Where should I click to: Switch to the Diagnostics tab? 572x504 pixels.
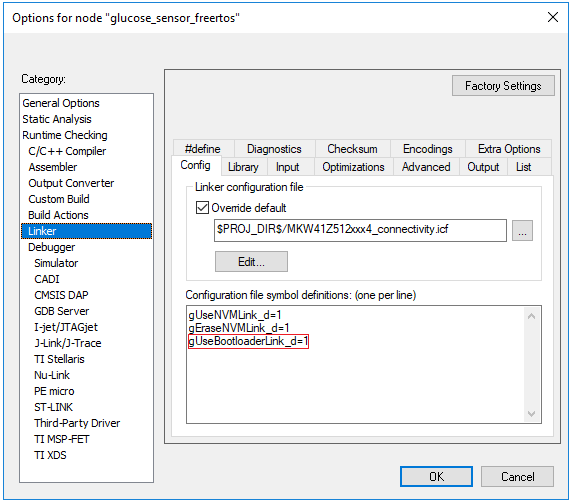(x=274, y=149)
